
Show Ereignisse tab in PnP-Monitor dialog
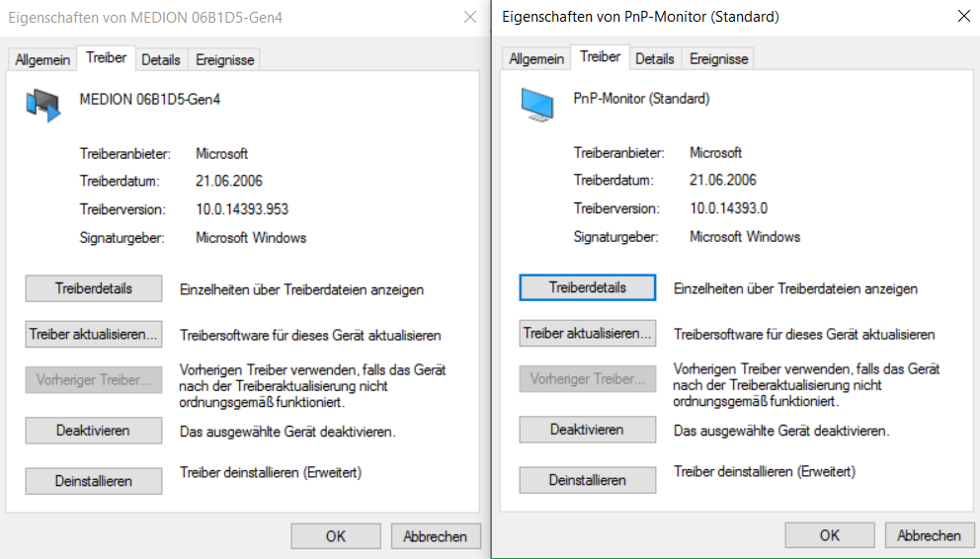(x=718, y=59)
